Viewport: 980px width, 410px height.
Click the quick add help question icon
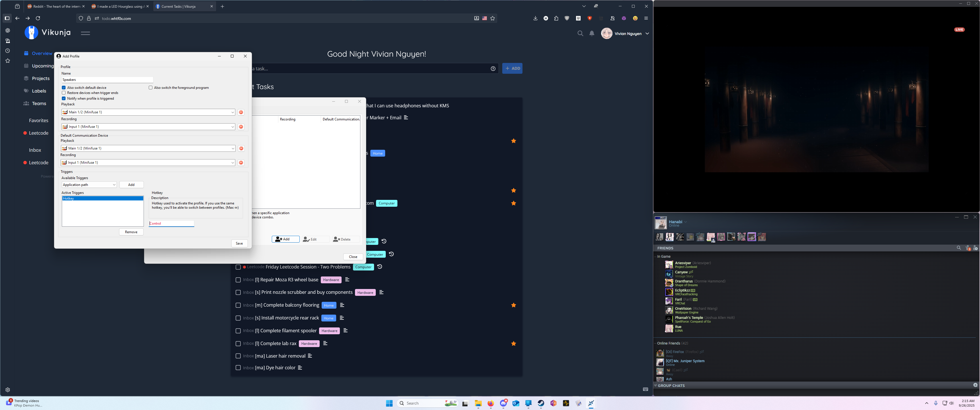(x=493, y=69)
